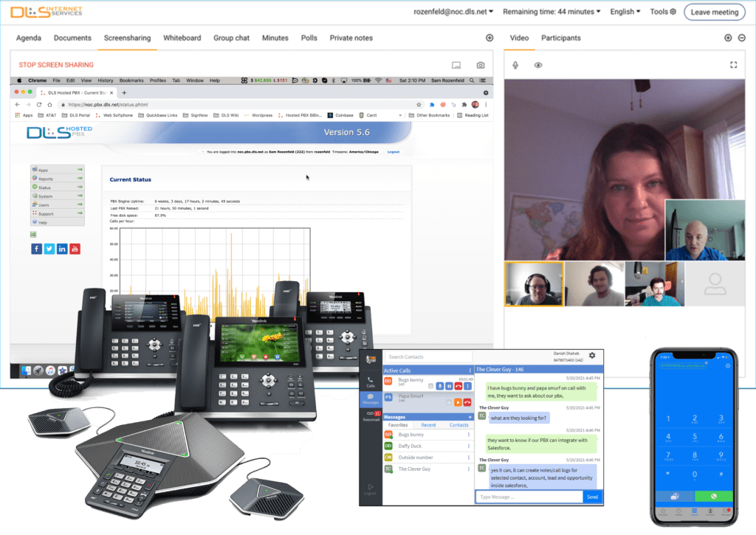Image resolution: width=756 pixels, height=535 pixels.
Task: Switch to the Whiteboard tab
Action: coord(182,38)
